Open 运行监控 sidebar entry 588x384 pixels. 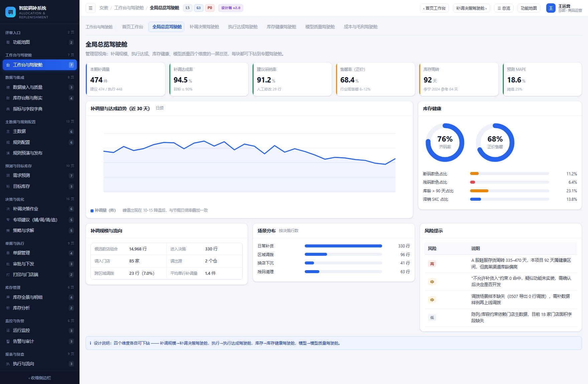pos(40,331)
